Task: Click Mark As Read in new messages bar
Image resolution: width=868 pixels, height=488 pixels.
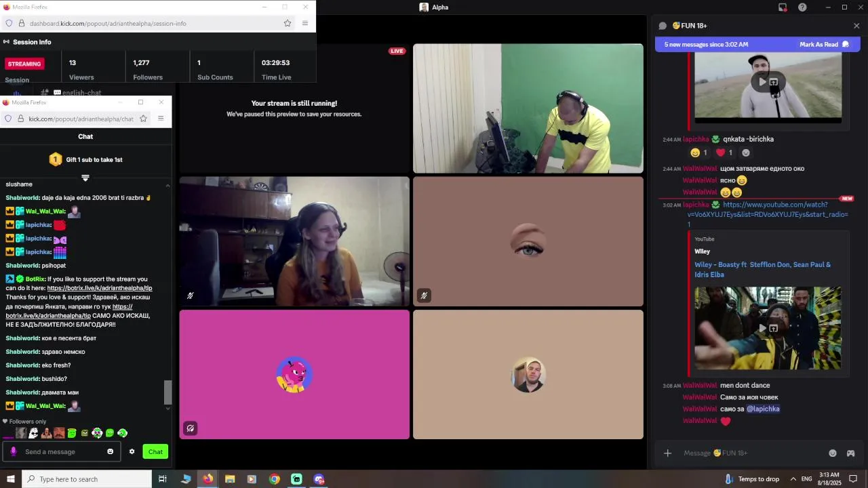Action: point(825,45)
